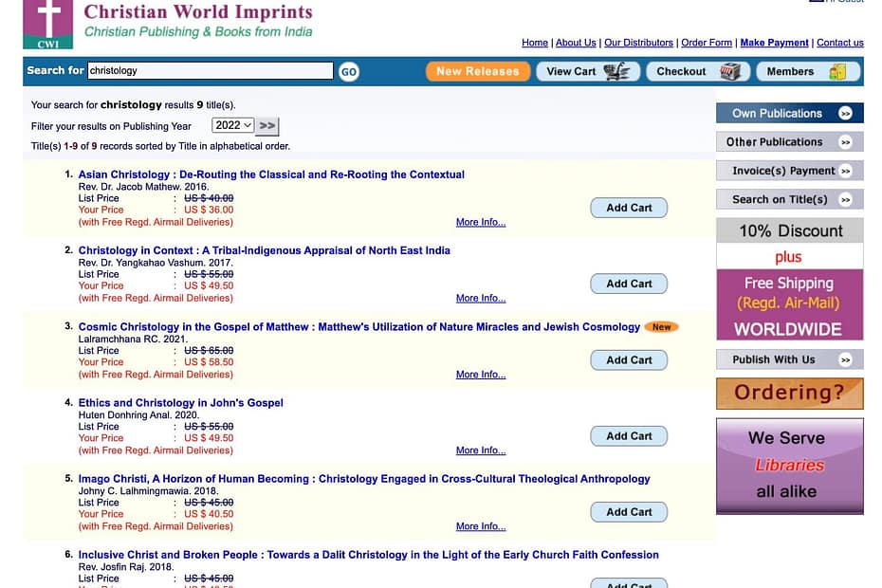Click the search text field

210,71
